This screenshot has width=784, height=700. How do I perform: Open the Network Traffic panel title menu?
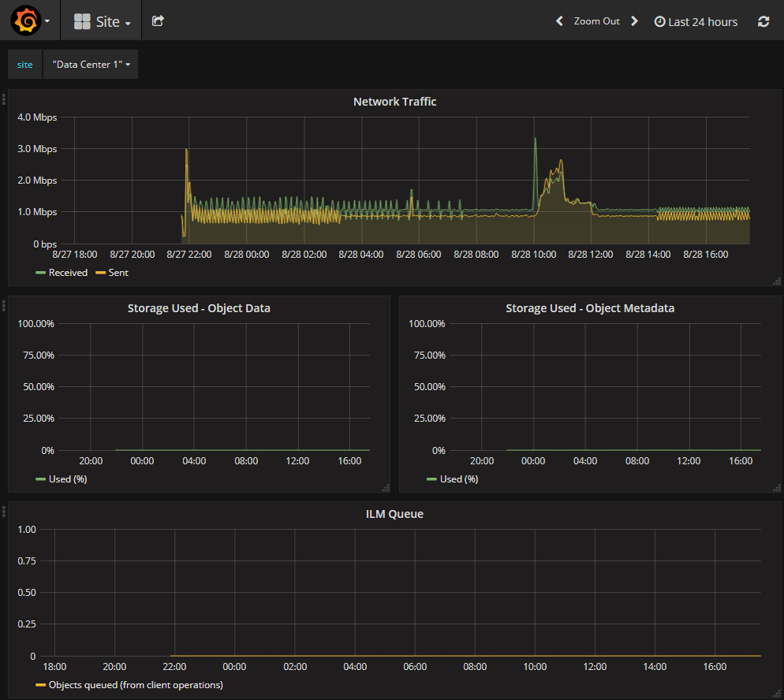[x=394, y=102]
